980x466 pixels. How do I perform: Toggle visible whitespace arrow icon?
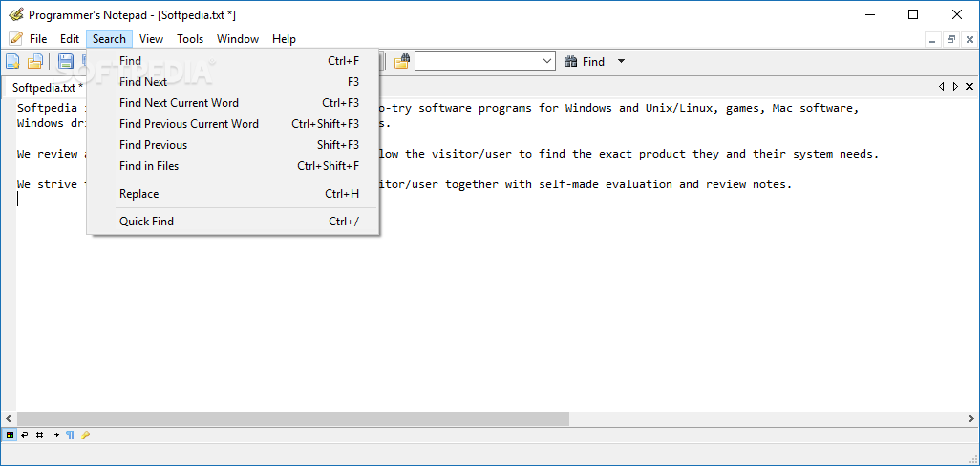click(55, 434)
